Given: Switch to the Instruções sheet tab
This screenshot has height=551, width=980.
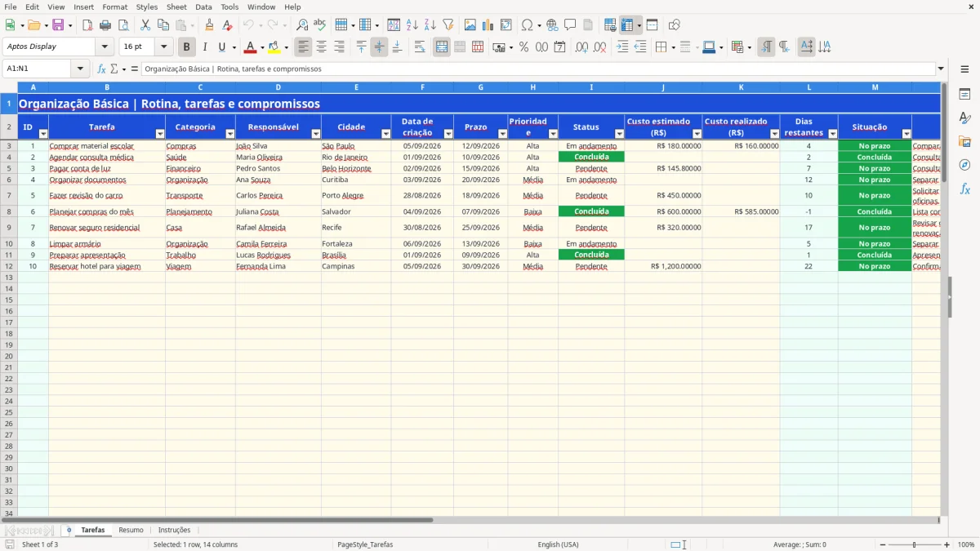Looking at the screenshot, I should (174, 531).
